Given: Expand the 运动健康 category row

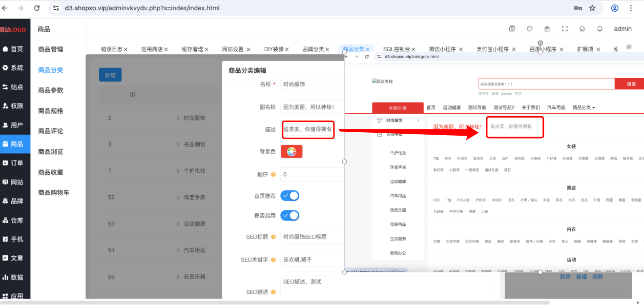Looking at the screenshot, I should [x=178, y=224].
